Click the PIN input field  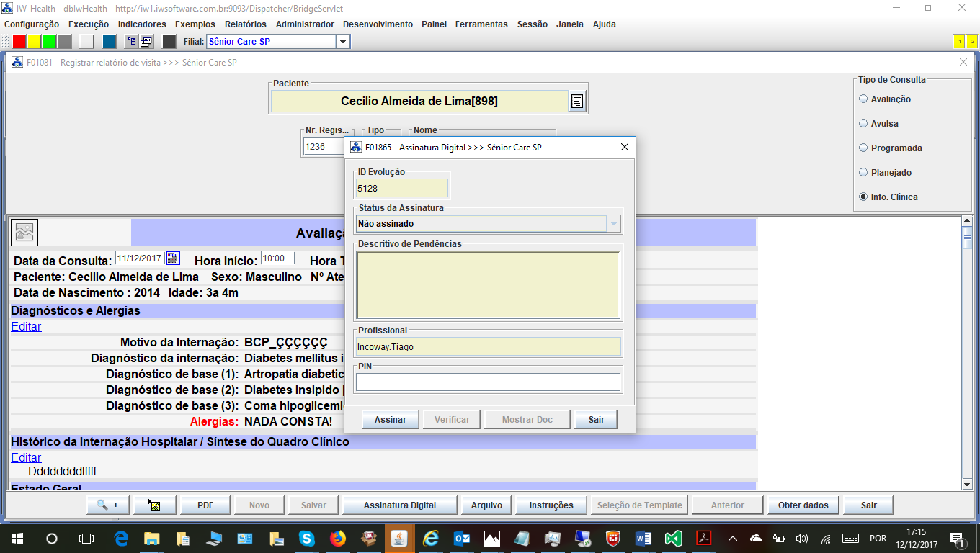[x=488, y=382]
